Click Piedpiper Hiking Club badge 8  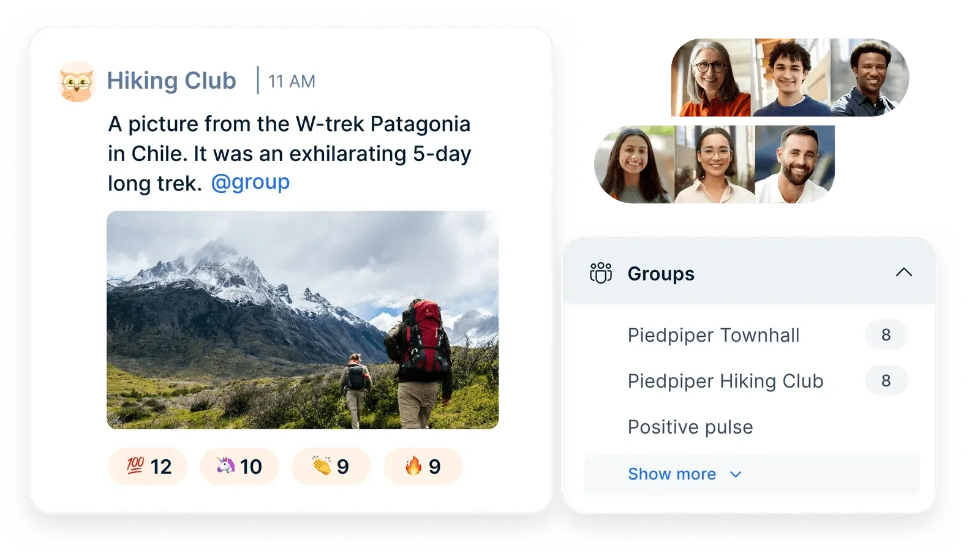(886, 381)
